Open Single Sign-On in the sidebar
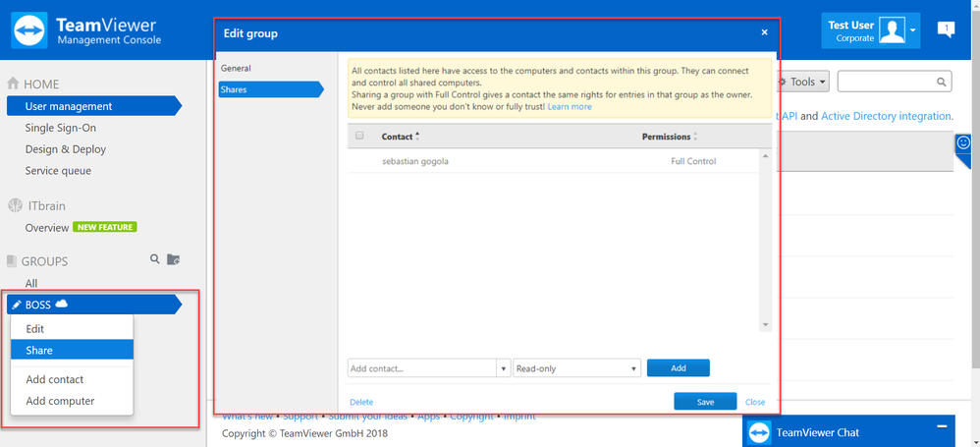The width and height of the screenshot is (980, 447). tap(61, 128)
